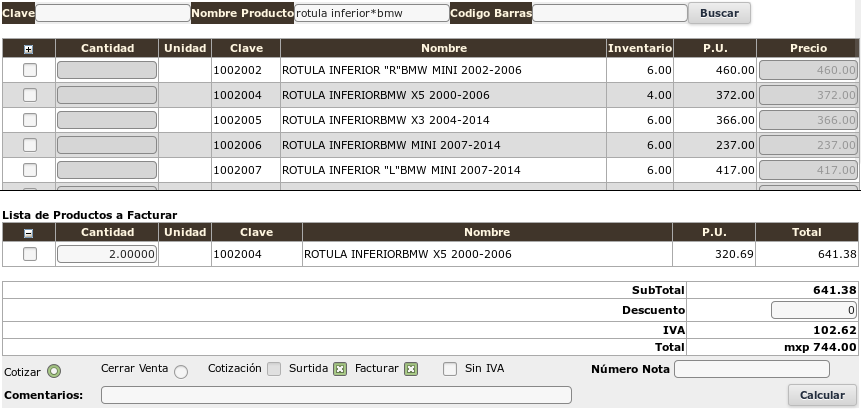Expand all rows with plus icon in product header
This screenshot has width=861, height=409.
(29, 49)
